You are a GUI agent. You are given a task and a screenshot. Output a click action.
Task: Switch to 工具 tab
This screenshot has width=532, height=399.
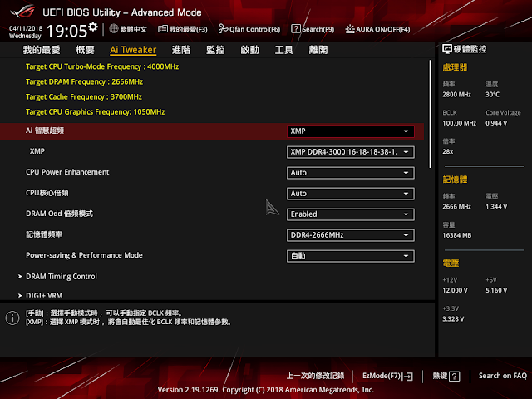pyautogui.click(x=284, y=50)
